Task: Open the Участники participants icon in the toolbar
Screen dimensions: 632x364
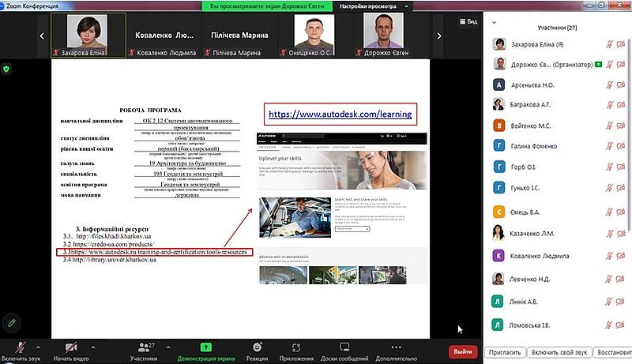Action: click(x=142, y=347)
